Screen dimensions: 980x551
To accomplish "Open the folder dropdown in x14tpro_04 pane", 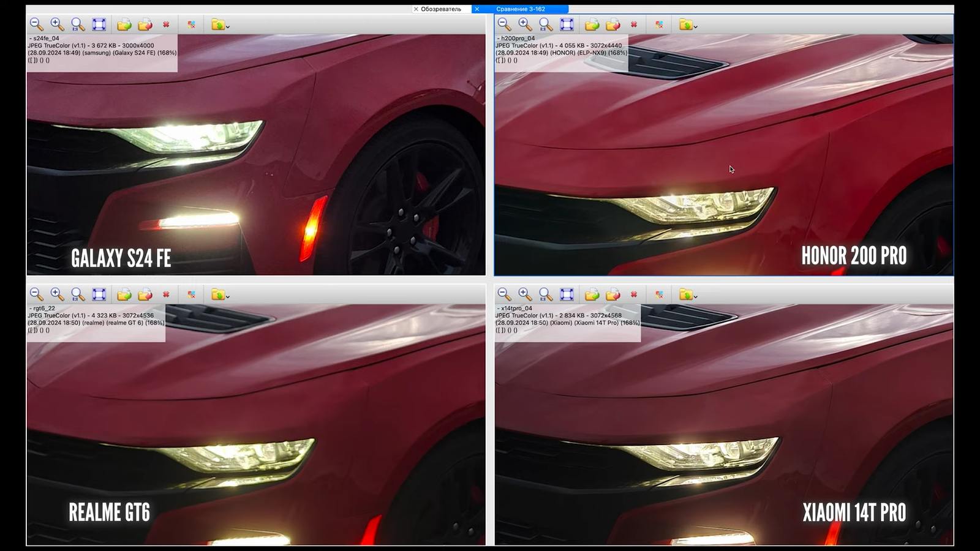I will pos(688,294).
